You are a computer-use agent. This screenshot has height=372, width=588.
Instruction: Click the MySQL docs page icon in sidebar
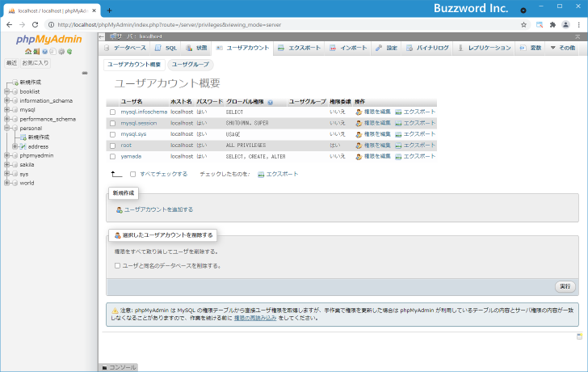(x=52, y=52)
